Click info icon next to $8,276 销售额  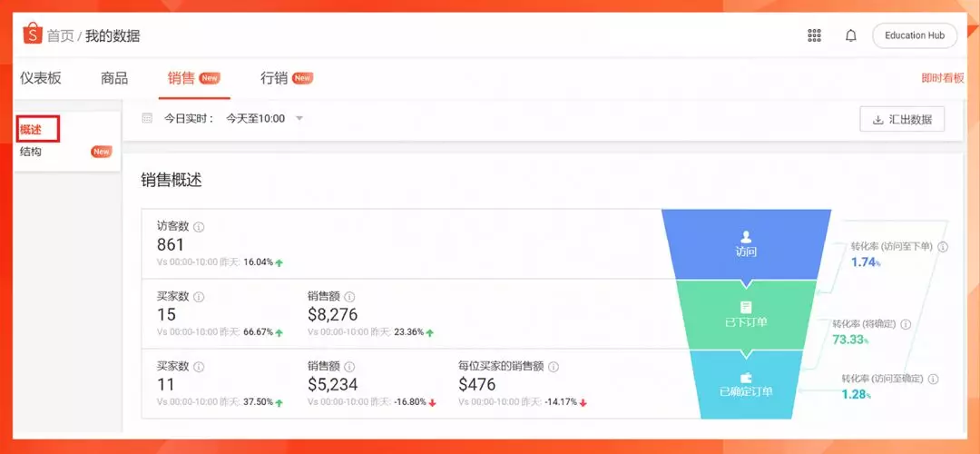(x=349, y=296)
